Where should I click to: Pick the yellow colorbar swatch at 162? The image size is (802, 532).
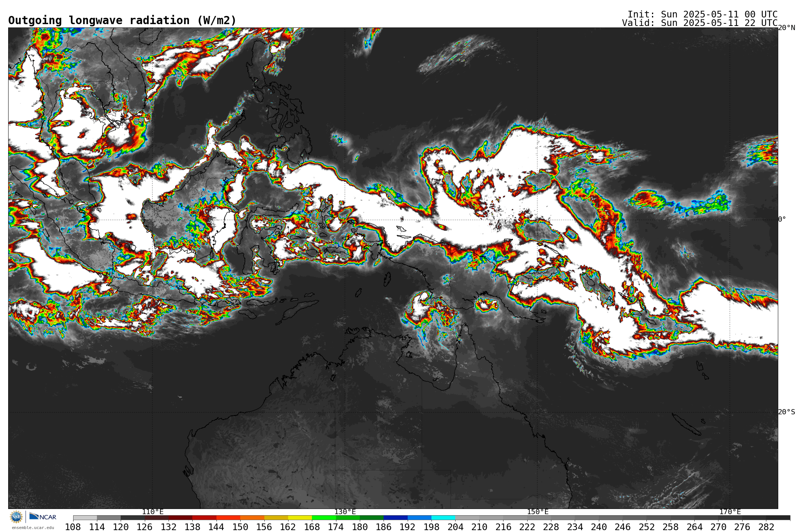pos(300,518)
